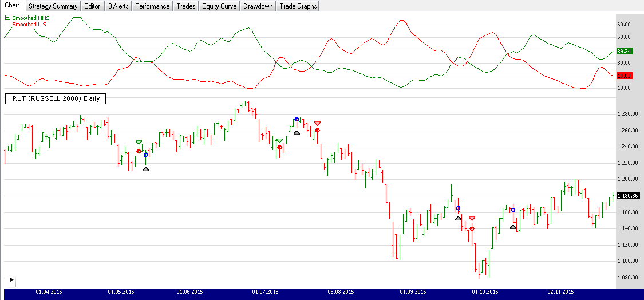
Task: Click the red down-triangle marker near 01.10.2015
Action: 472,218
